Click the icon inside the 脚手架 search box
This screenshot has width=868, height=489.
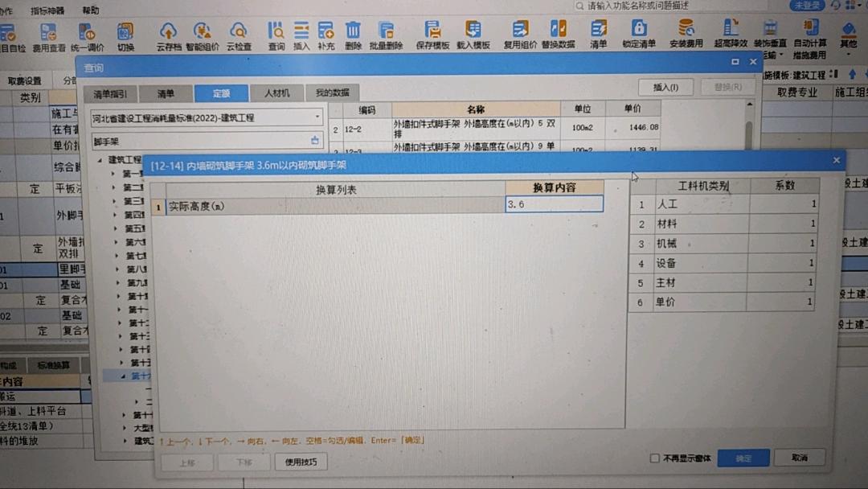click(x=314, y=141)
